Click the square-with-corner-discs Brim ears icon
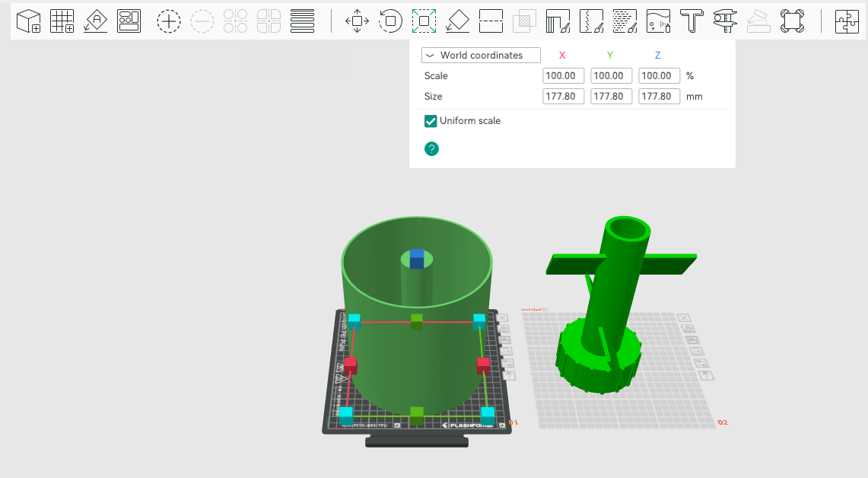This screenshot has height=478, width=868. pyautogui.click(x=792, y=21)
